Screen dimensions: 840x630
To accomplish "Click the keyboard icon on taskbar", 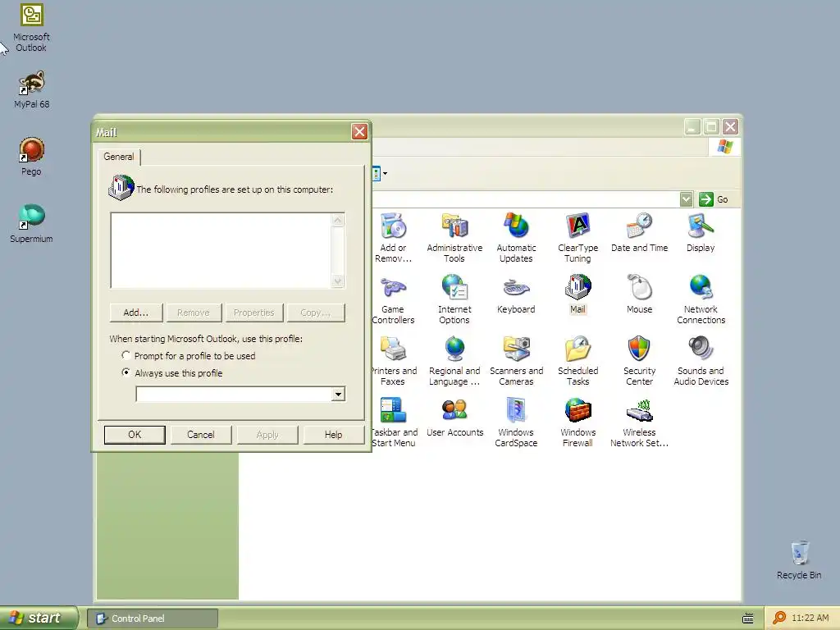I will point(748,619).
